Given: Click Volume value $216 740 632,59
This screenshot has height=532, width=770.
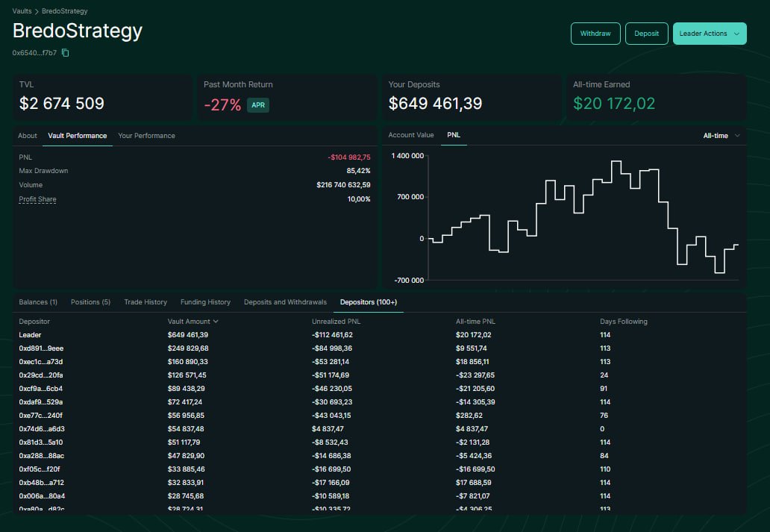Looking at the screenshot, I should pyautogui.click(x=343, y=185).
